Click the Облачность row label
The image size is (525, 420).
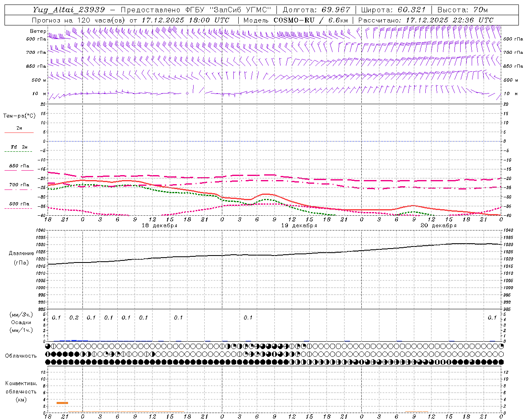pyautogui.click(x=21, y=356)
